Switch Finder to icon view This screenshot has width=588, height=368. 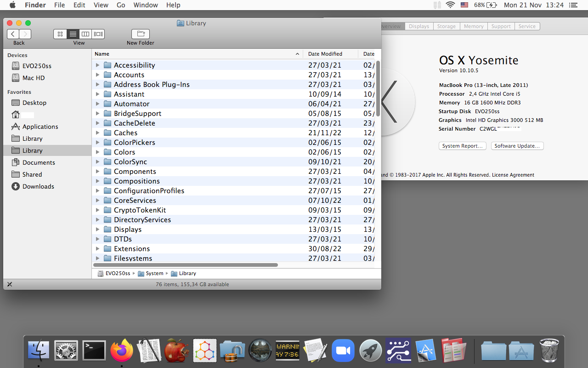[x=60, y=34]
